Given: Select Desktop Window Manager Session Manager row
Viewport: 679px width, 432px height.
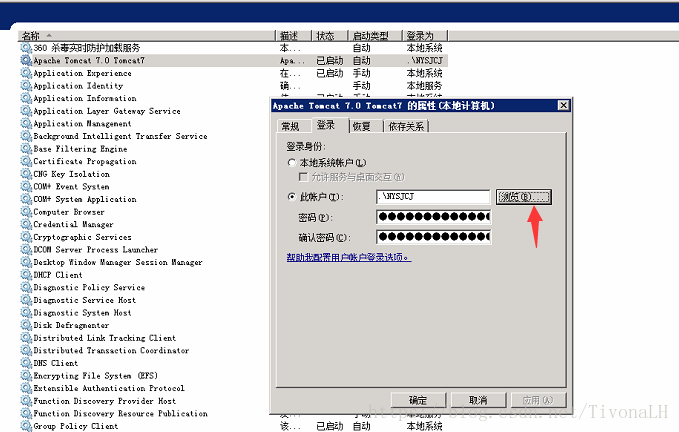Looking at the screenshot, I should tap(118, 262).
